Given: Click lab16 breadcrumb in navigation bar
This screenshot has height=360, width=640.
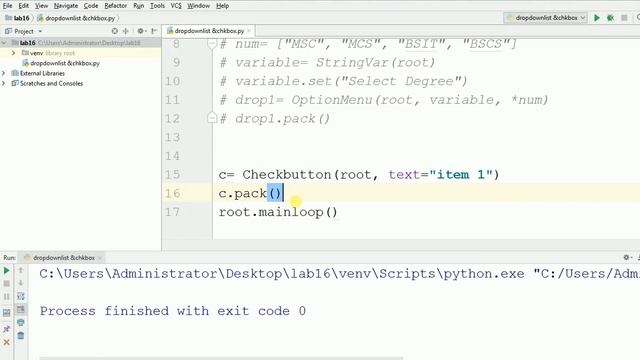Looking at the screenshot, I should coord(17,18).
